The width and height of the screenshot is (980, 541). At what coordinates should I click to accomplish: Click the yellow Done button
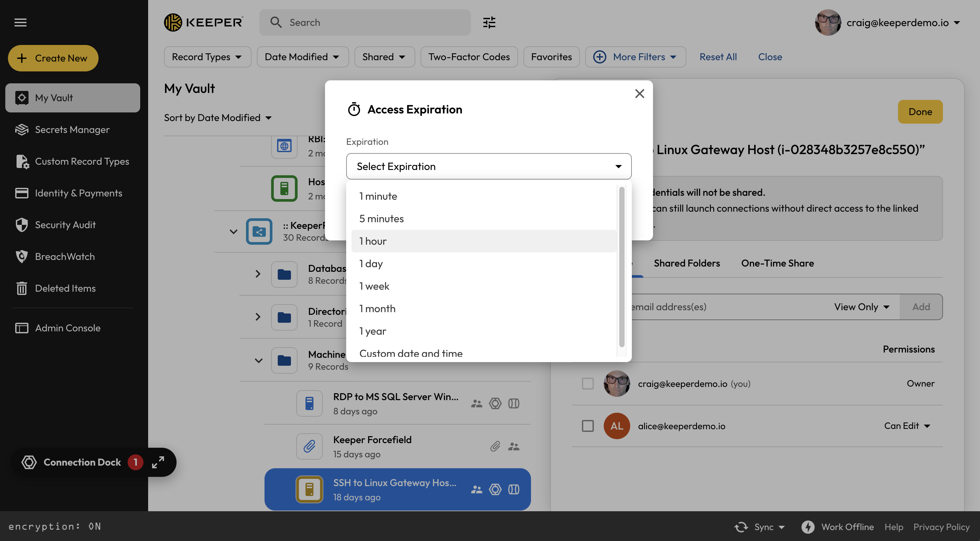pyautogui.click(x=920, y=111)
